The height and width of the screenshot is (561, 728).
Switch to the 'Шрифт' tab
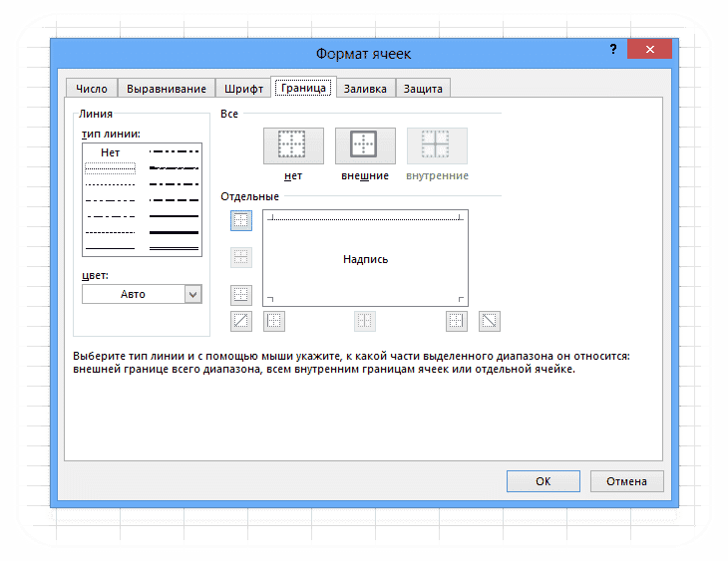(x=243, y=88)
